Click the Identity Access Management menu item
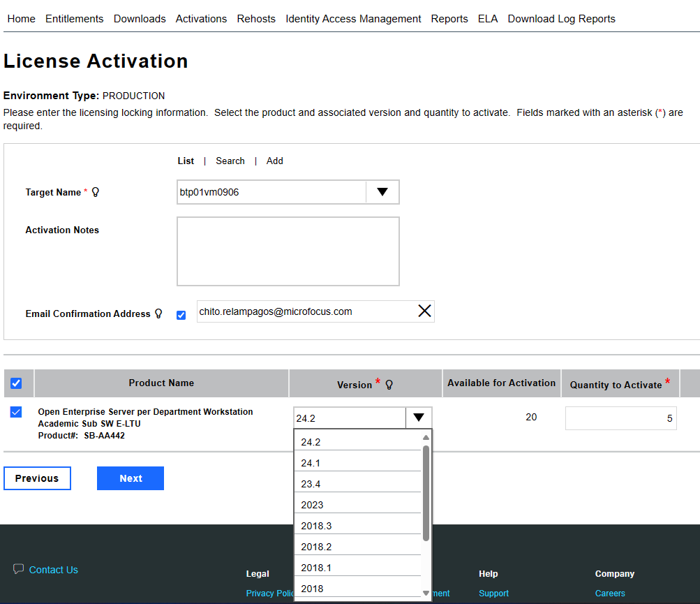 [352, 19]
